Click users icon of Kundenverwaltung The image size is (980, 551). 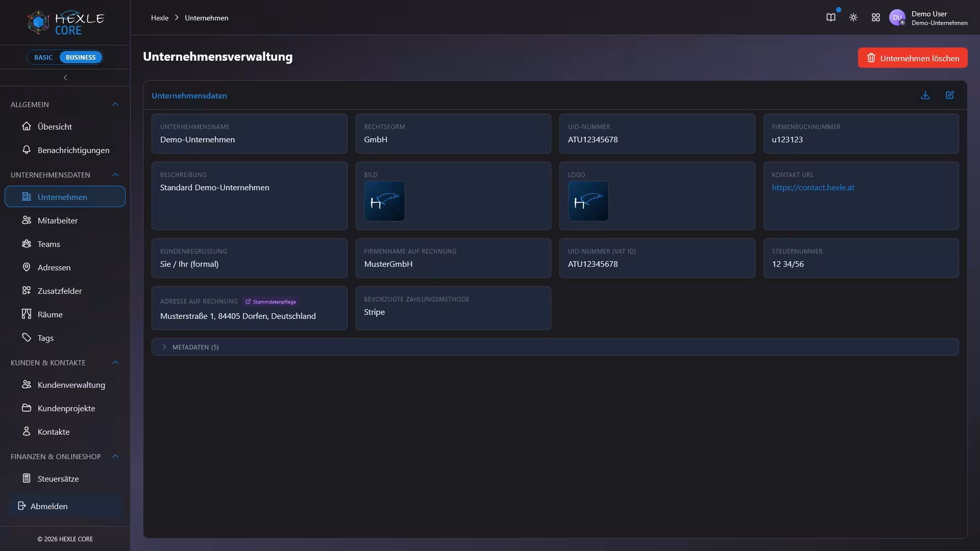tap(27, 384)
